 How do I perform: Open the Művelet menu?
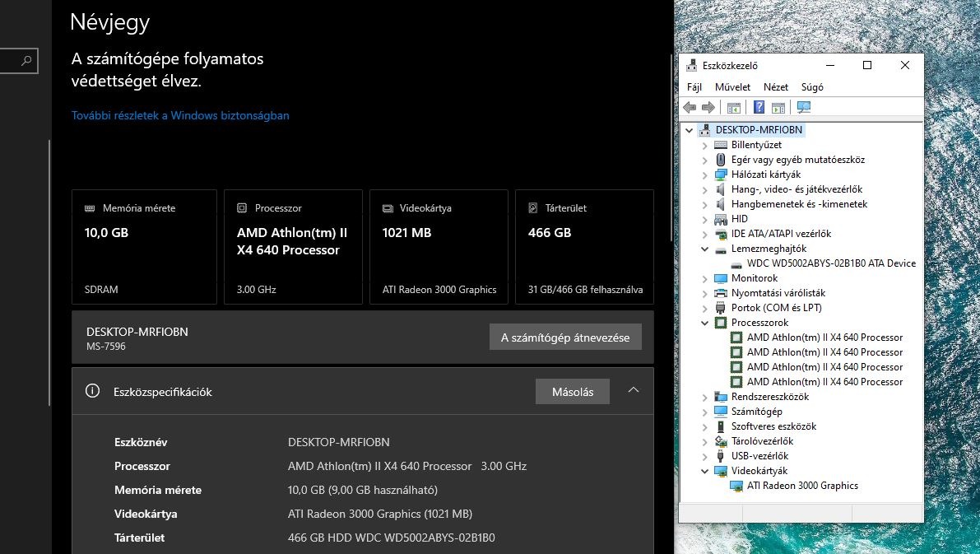(732, 87)
